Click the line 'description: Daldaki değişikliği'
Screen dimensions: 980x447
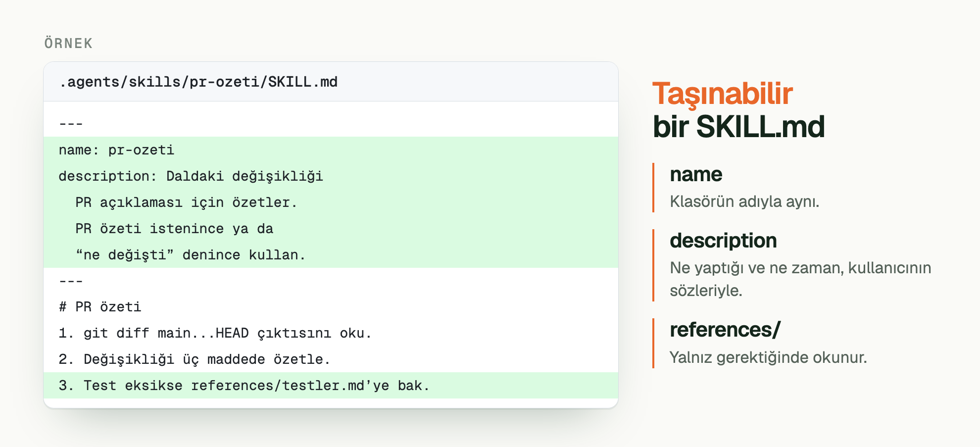click(x=191, y=176)
